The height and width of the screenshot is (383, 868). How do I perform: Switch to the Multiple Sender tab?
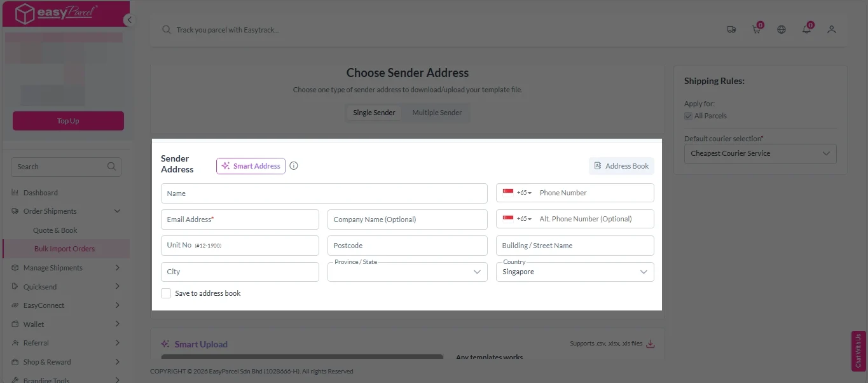(437, 113)
